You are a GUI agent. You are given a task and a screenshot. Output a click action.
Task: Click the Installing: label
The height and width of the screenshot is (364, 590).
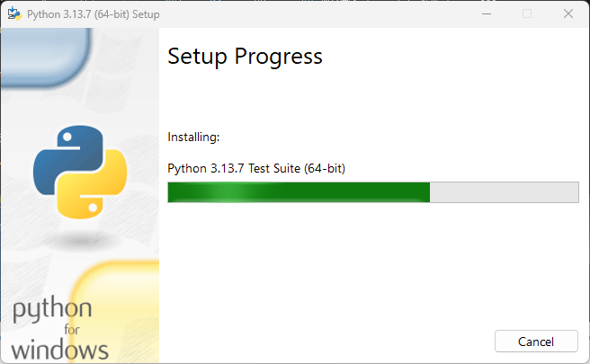[x=193, y=138]
